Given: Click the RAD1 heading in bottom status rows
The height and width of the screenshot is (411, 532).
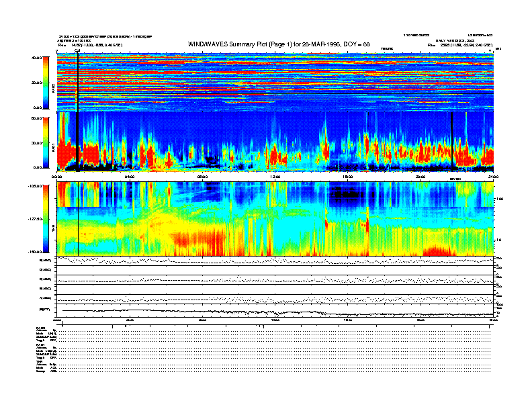Looking at the screenshot, I should 41,345.
